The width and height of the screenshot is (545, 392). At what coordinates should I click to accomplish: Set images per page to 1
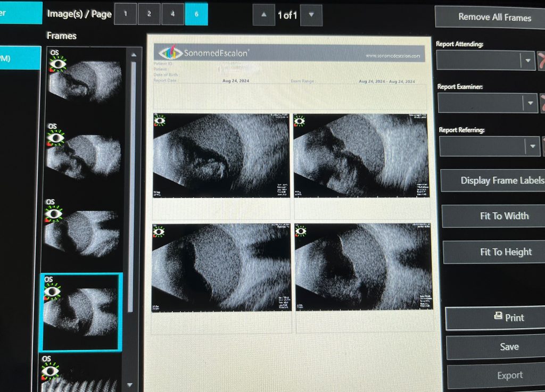pos(126,14)
